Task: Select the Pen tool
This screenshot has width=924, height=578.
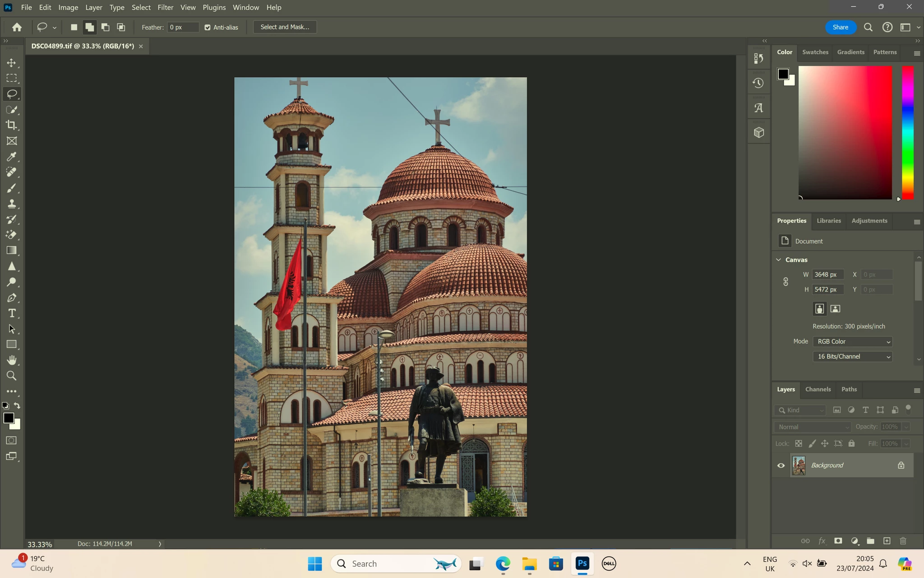Action: tap(12, 298)
